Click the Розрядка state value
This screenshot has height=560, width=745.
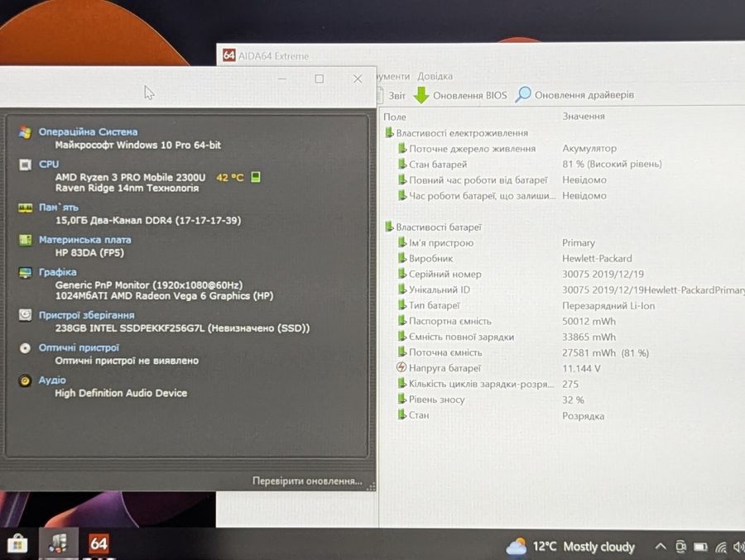[x=583, y=415]
